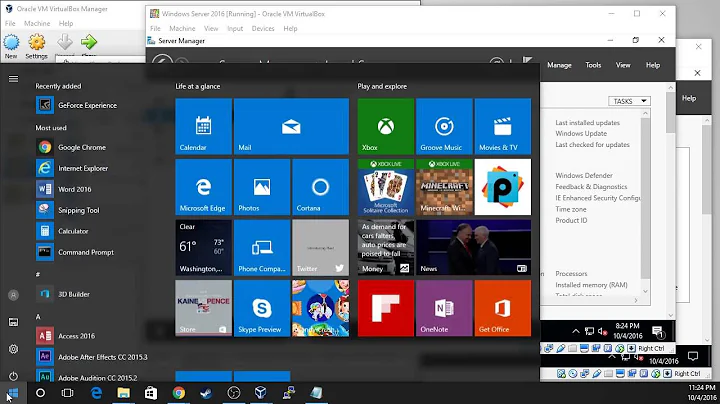Open Groove Music tile

point(444,126)
